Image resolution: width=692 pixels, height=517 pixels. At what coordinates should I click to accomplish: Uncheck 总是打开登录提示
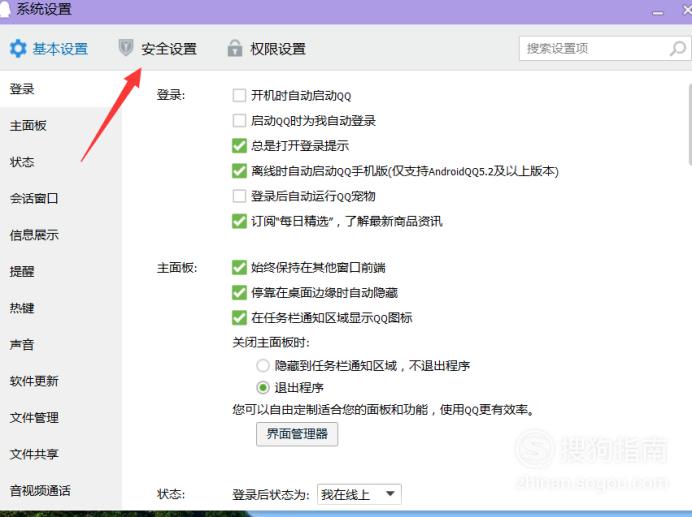(x=239, y=146)
